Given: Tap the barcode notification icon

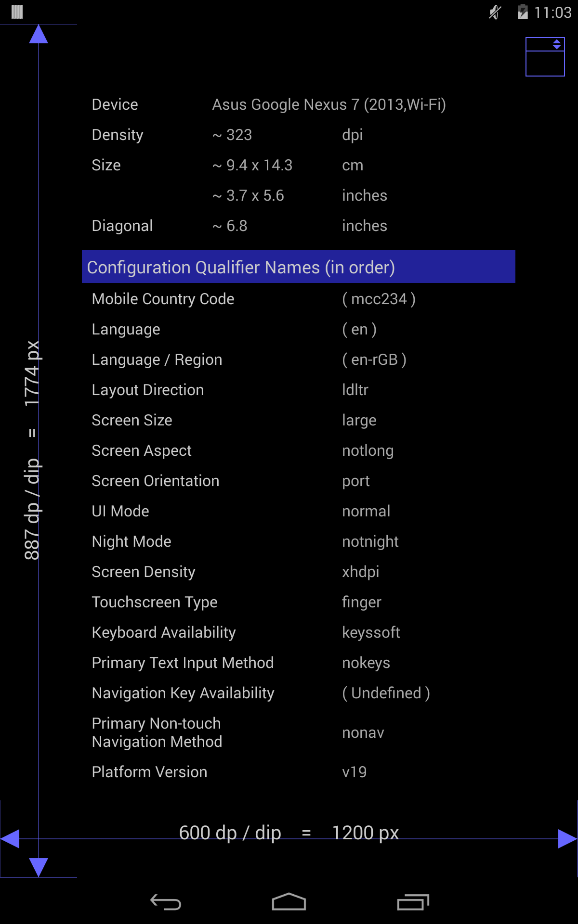Looking at the screenshot, I should 17,12.
